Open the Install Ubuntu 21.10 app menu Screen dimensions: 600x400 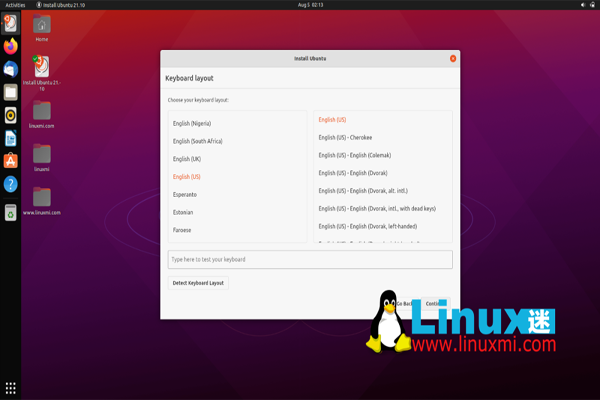60,5
